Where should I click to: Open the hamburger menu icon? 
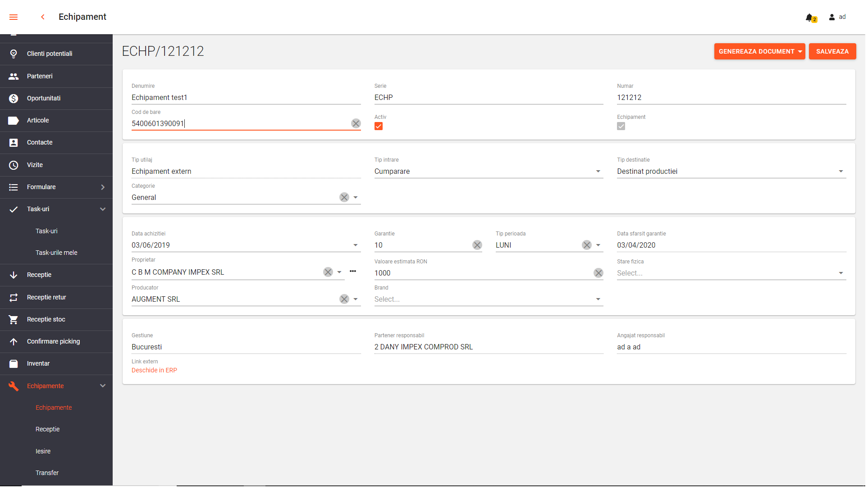click(x=14, y=17)
